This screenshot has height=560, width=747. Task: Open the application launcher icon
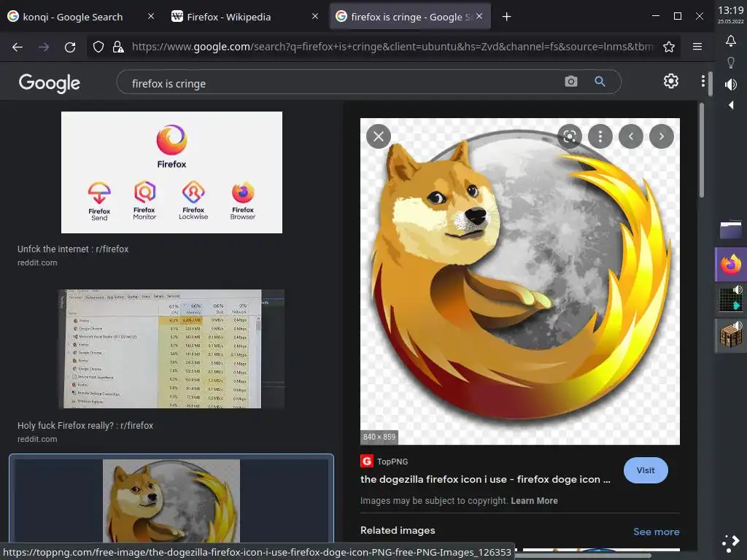click(x=731, y=542)
